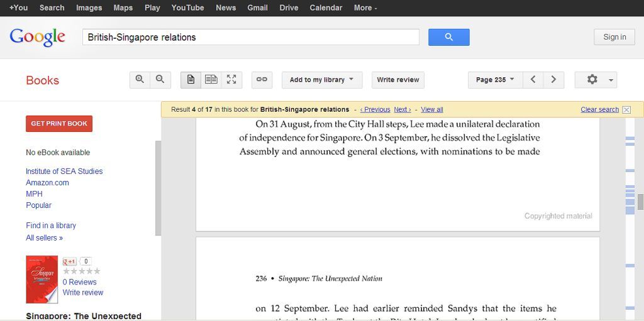The width and height of the screenshot is (644, 321).
Task: Open +You in the top bar
Action: pyautogui.click(x=18, y=8)
